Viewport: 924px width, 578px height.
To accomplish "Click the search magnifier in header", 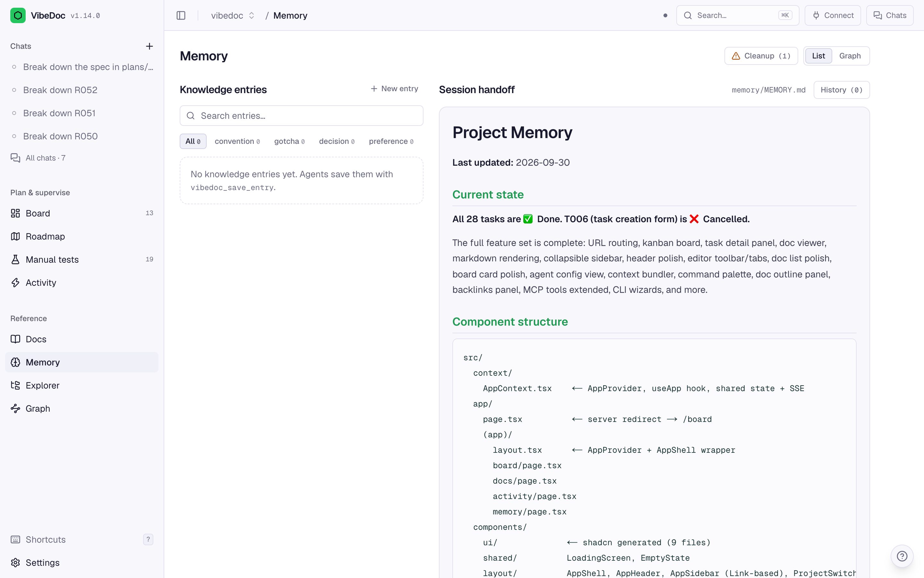I will click(x=688, y=15).
